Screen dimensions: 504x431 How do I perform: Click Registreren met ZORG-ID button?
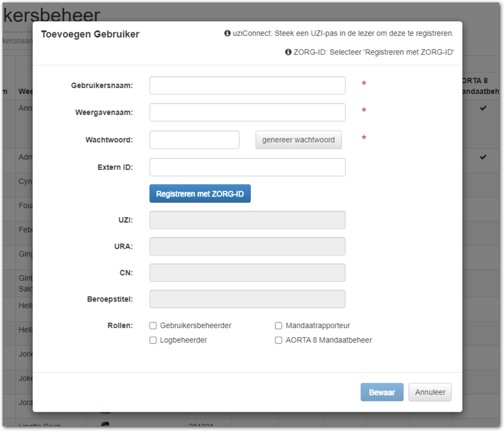coord(200,194)
